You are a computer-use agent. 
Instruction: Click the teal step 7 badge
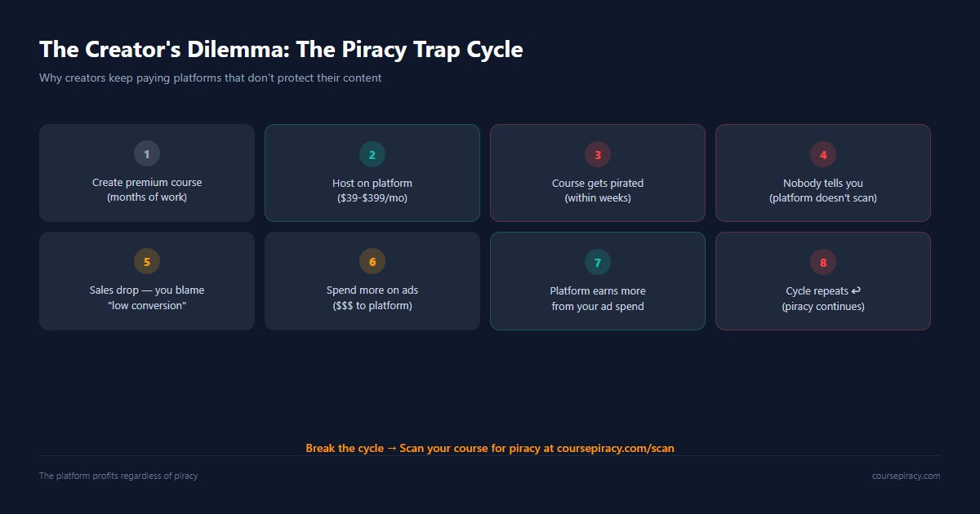[x=598, y=262]
